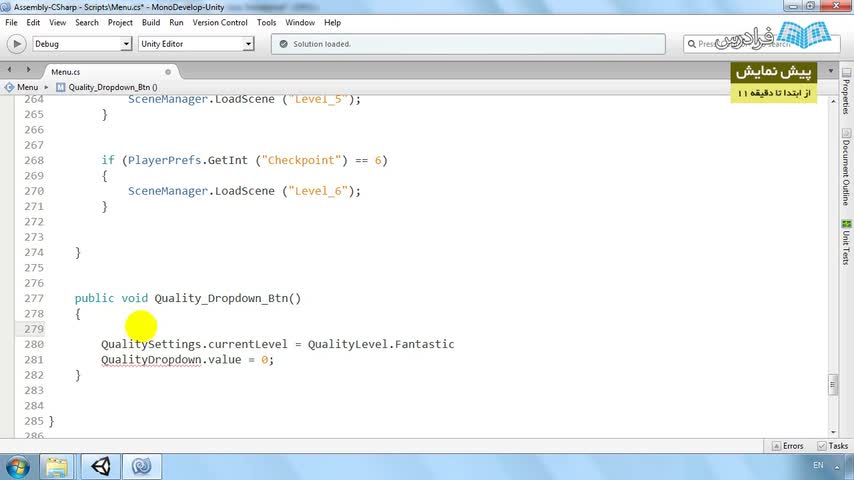Click the vertical scrollbar thumb
The image size is (854, 480).
point(833,384)
